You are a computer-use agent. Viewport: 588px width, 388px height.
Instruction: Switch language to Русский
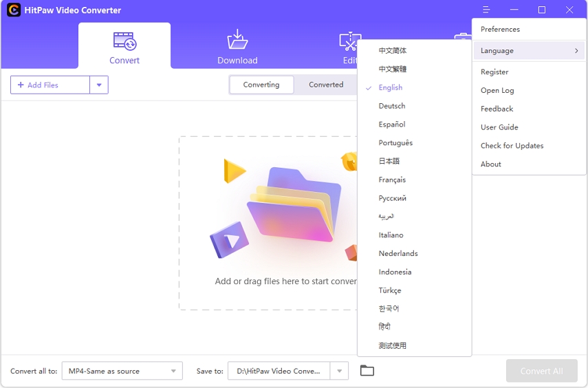pyautogui.click(x=415, y=198)
